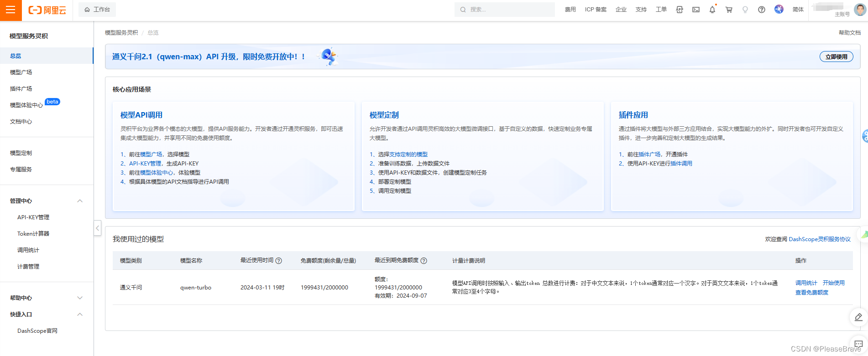Click the 通义千问2.1 banner headline
868x356 pixels.
click(x=209, y=57)
